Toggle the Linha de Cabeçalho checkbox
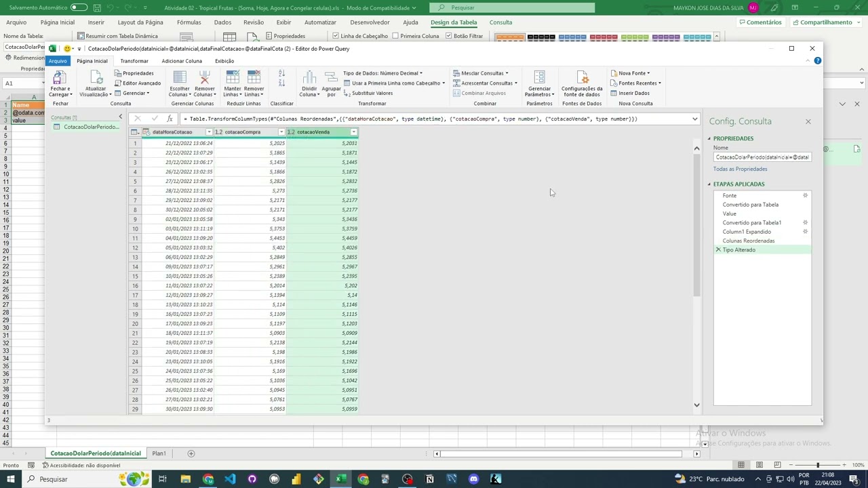Viewport: 868px width, 488px height. coord(336,36)
